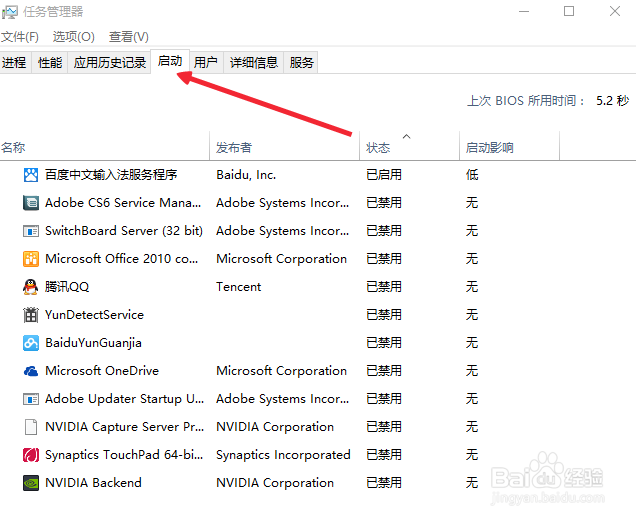Select the BaiduYunGuanjia entry name
The height and width of the screenshot is (520, 640).
pyautogui.click(x=93, y=343)
